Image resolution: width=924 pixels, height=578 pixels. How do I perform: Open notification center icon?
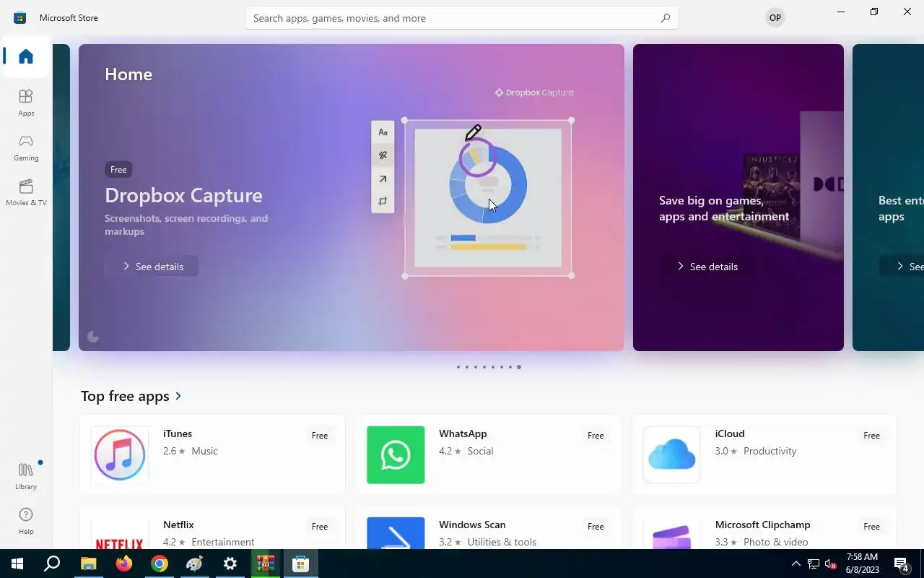(902, 564)
